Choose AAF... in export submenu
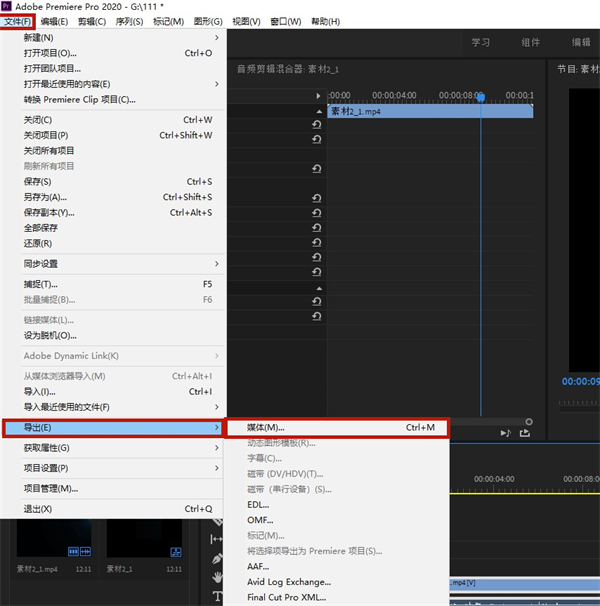 pyautogui.click(x=337, y=567)
